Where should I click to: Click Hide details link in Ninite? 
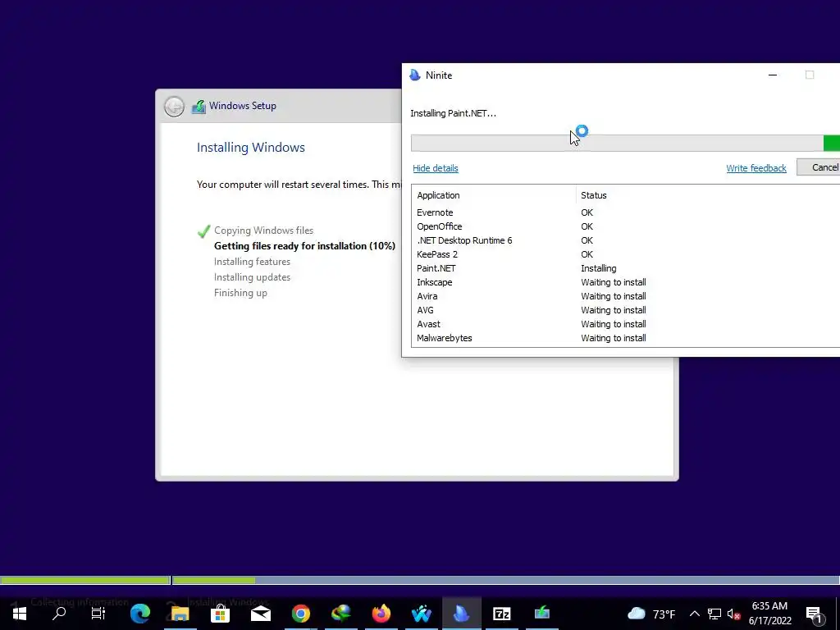[436, 168]
